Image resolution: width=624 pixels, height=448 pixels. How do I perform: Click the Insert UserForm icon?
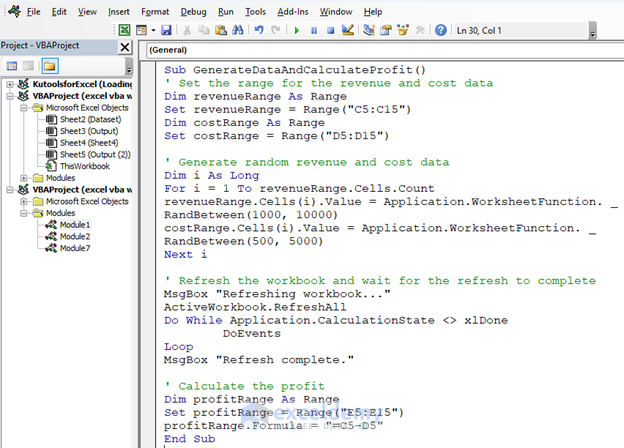tap(141, 30)
